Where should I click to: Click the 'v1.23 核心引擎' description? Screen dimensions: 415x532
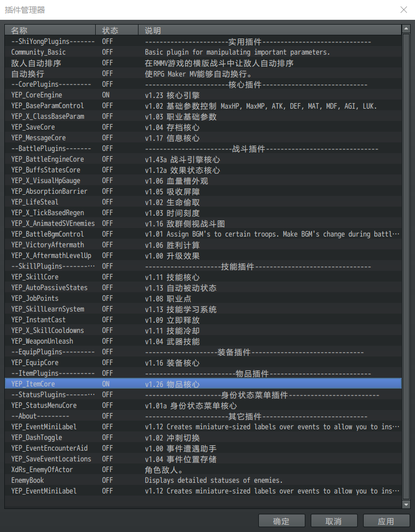tap(172, 95)
